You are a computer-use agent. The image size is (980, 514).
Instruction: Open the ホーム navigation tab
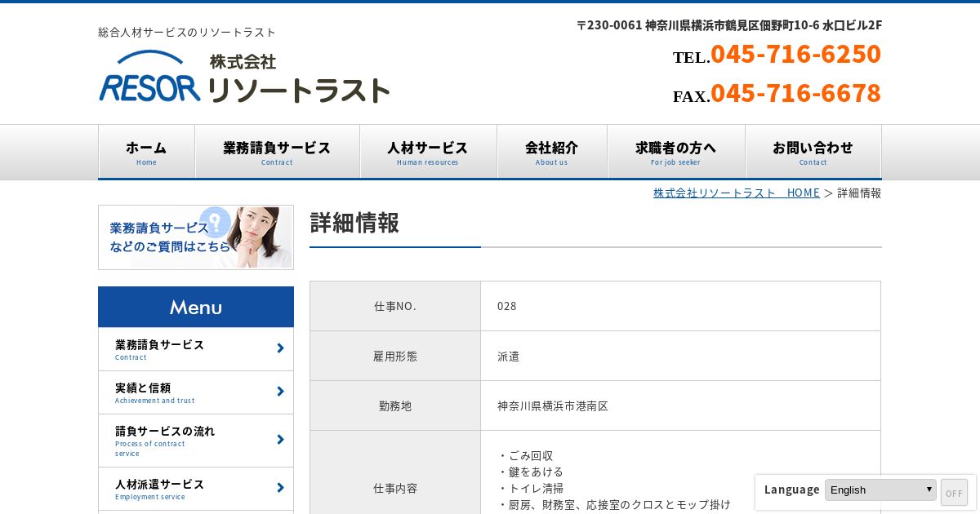[x=146, y=152]
